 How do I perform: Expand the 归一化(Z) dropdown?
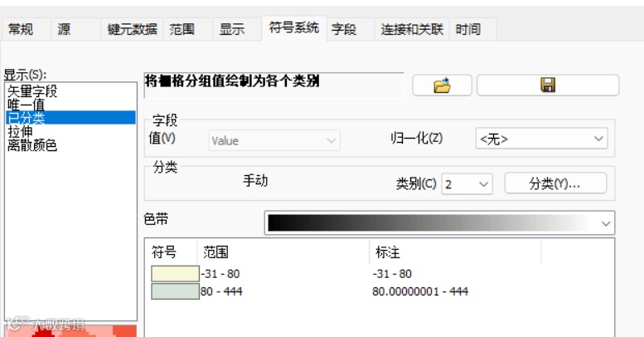pyautogui.click(x=542, y=139)
